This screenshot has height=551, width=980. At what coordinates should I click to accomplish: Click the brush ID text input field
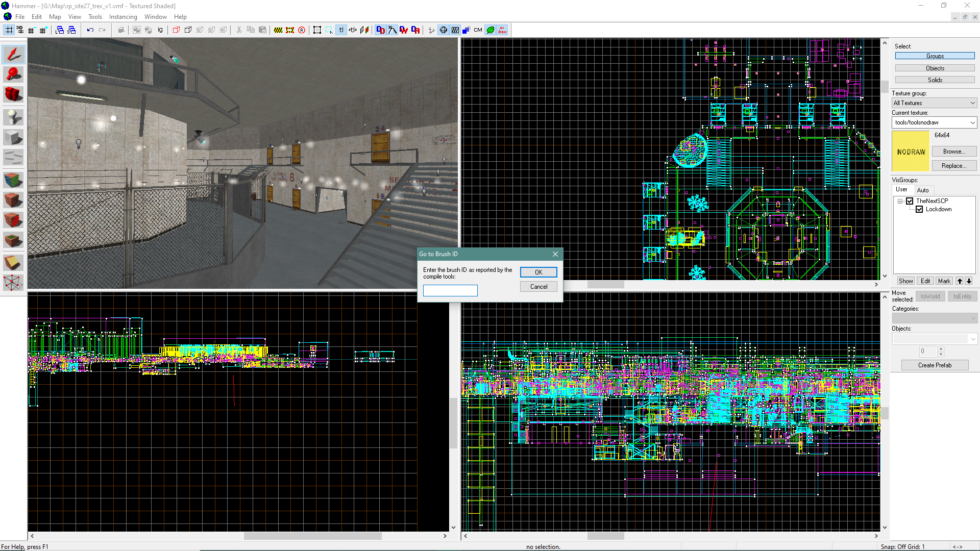[450, 291]
